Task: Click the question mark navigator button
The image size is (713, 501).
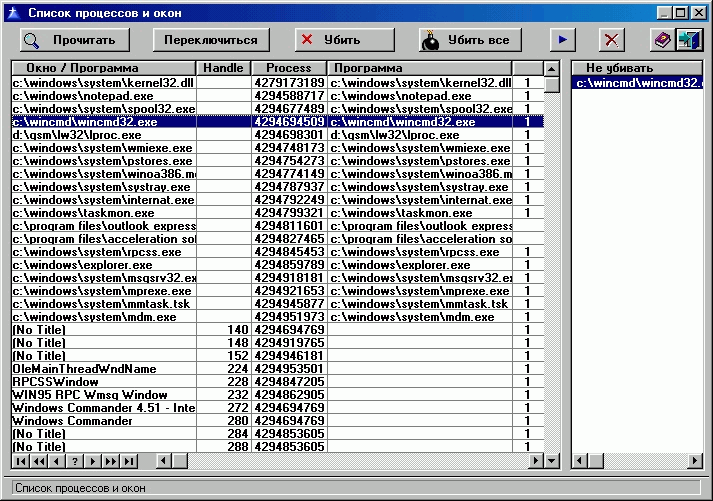Action: 74,461
